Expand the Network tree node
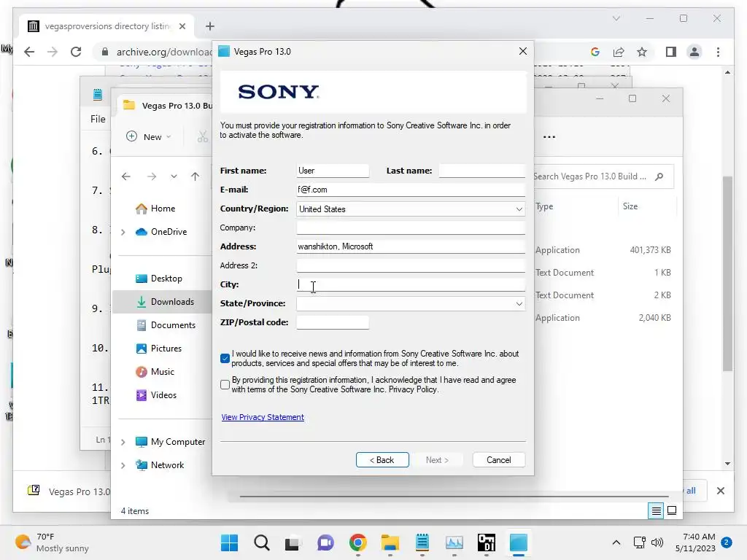Viewport: 747px width, 560px height. (x=123, y=465)
